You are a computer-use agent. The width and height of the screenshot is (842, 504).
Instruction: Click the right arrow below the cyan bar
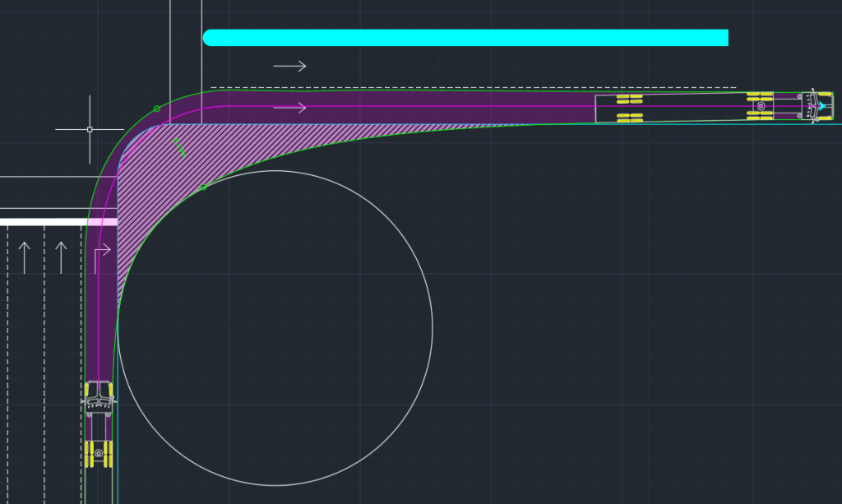289,66
